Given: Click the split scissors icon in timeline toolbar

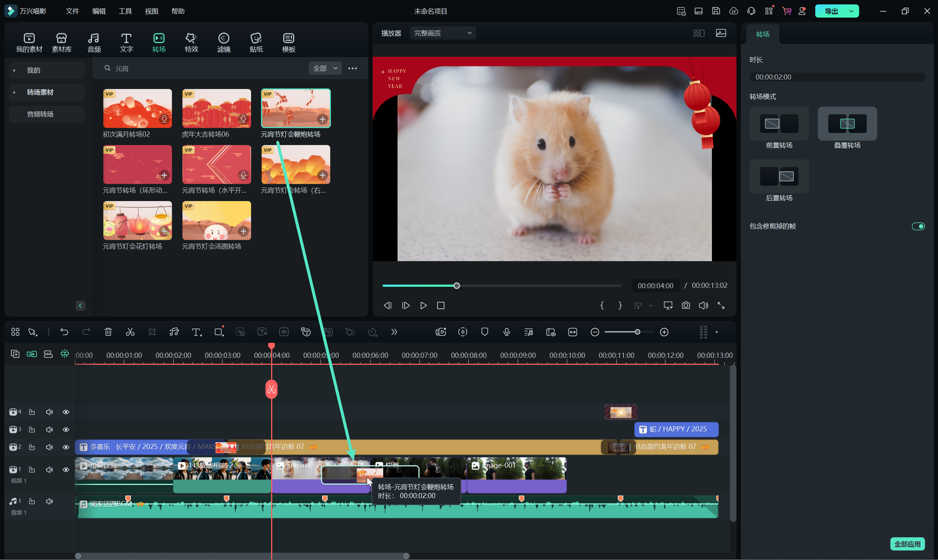Looking at the screenshot, I should [130, 332].
